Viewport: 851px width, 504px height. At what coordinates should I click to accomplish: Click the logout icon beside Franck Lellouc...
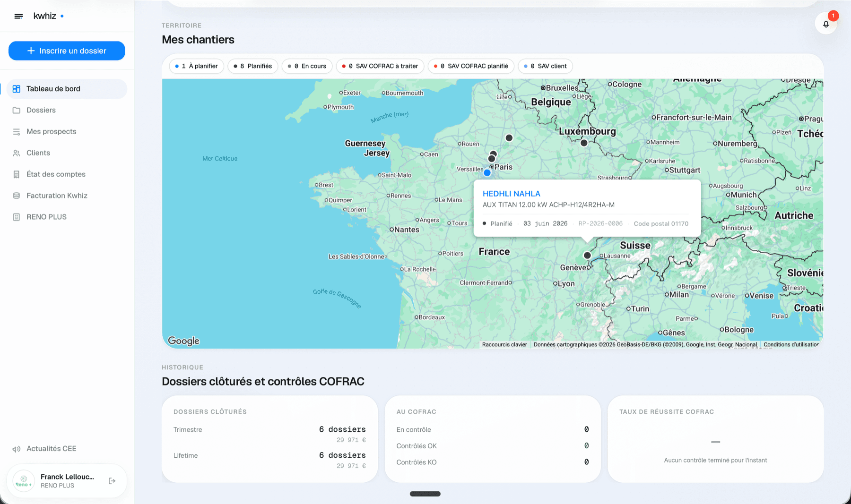(x=112, y=481)
